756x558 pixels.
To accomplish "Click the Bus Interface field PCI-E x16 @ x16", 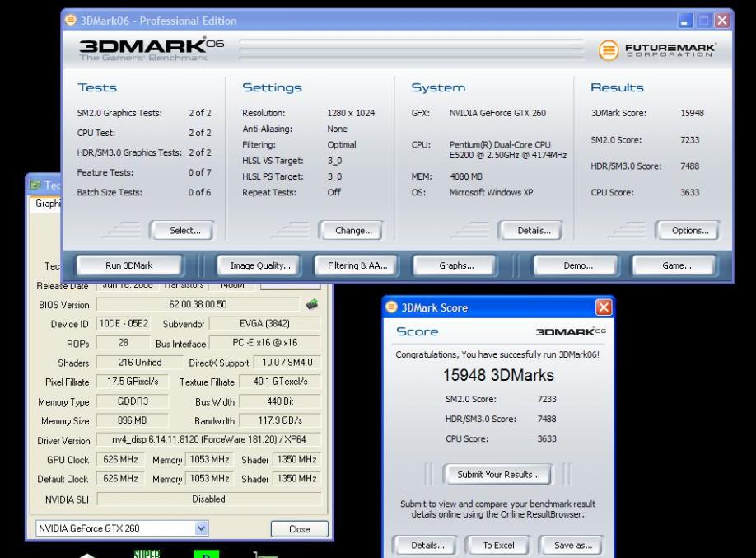I will pyautogui.click(x=264, y=343).
